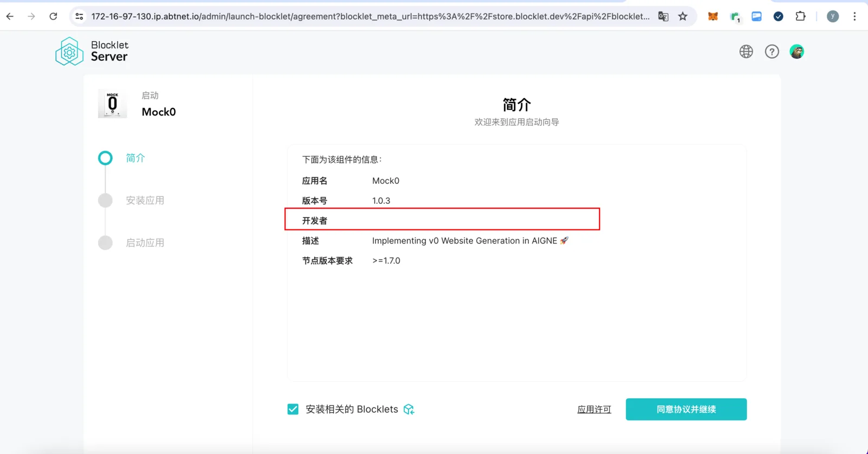
Task: Switch language with the globe icon
Action: pos(746,52)
